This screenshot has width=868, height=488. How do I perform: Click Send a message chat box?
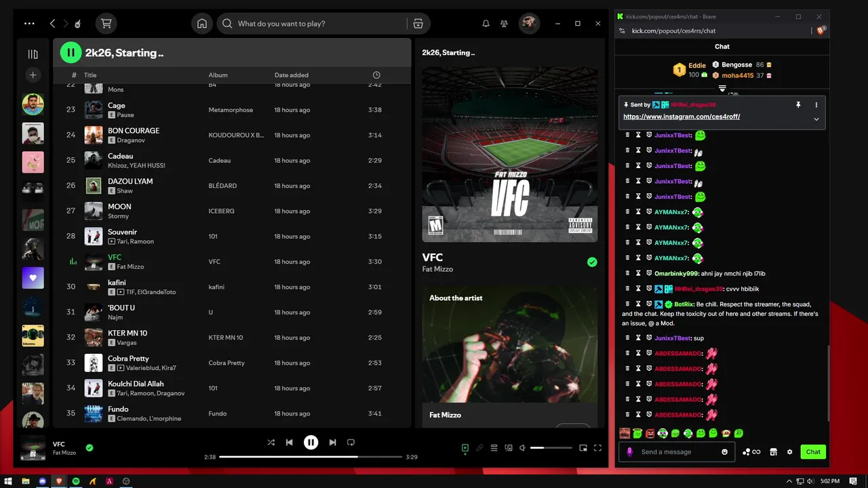pyautogui.click(x=677, y=452)
